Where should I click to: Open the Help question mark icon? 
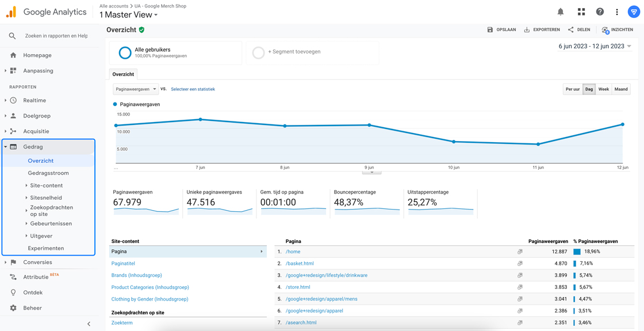point(600,12)
